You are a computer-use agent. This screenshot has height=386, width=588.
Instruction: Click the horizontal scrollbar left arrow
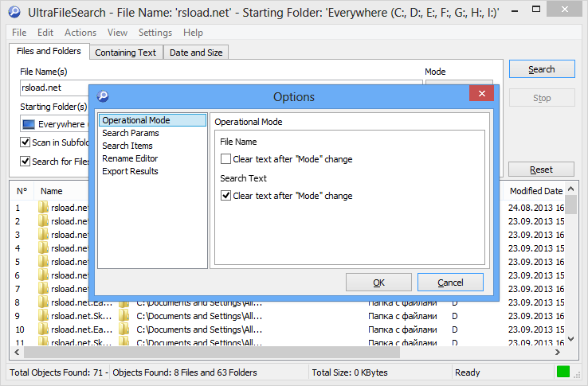[17, 353]
